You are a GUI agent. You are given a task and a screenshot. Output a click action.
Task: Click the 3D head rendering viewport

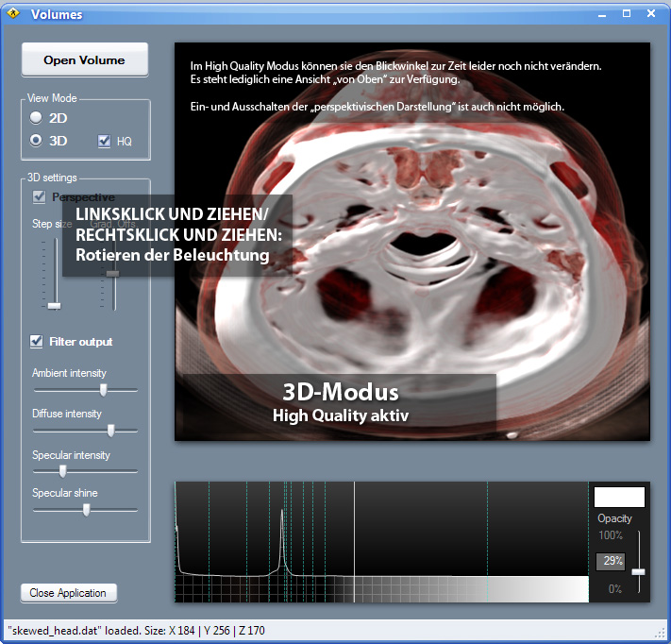412,242
